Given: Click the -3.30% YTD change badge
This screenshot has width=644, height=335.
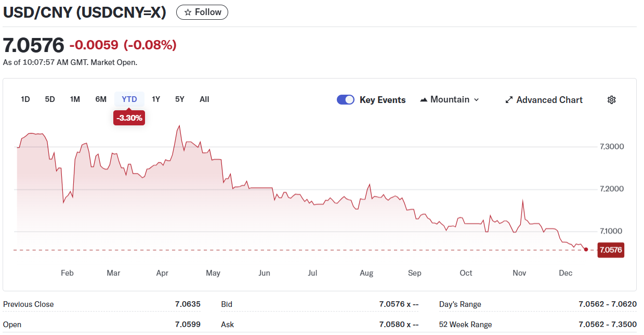Looking at the screenshot, I should (129, 118).
